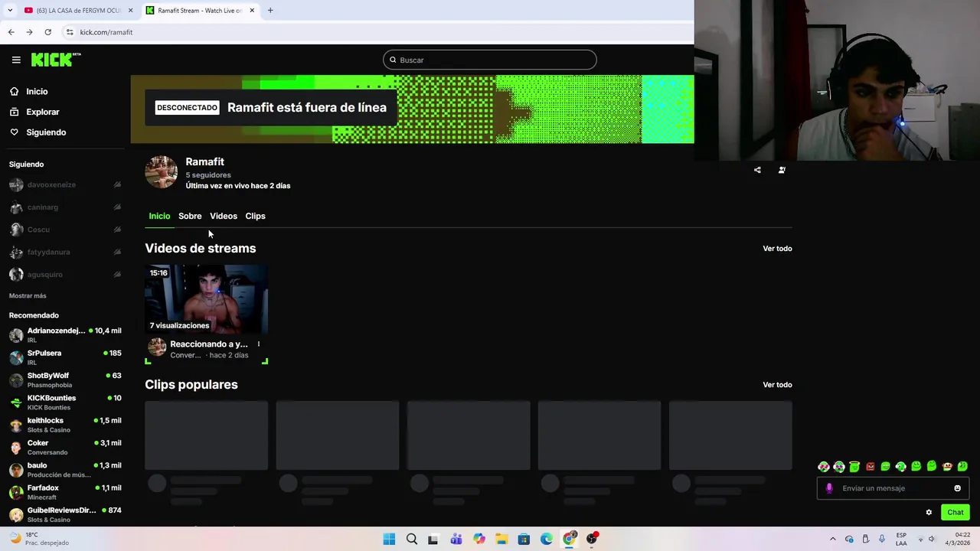Open the emoji picker in chat input
This screenshot has width=980, height=551.
pyautogui.click(x=957, y=488)
